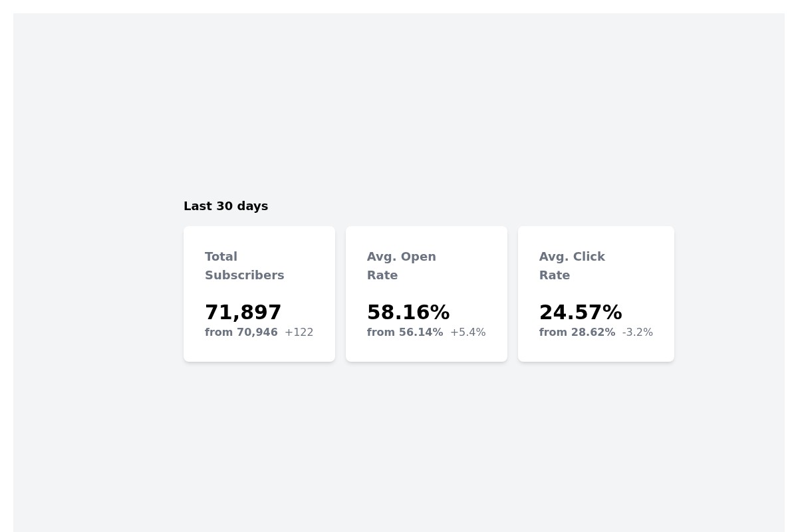This screenshot has height=532, width=798.
Task: Click the +5.4% change indicator
Action: (467, 332)
